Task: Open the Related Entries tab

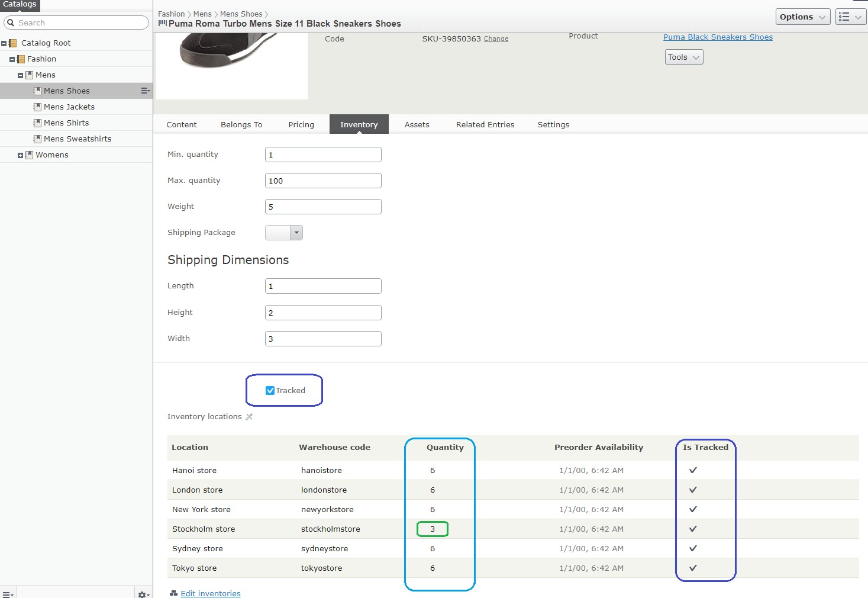Action: coord(485,124)
